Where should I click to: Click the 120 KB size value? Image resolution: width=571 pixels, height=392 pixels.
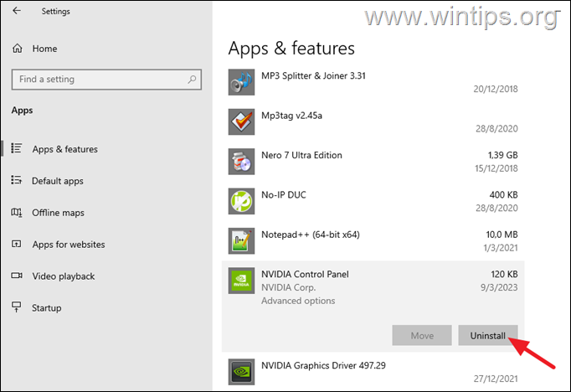coord(504,274)
